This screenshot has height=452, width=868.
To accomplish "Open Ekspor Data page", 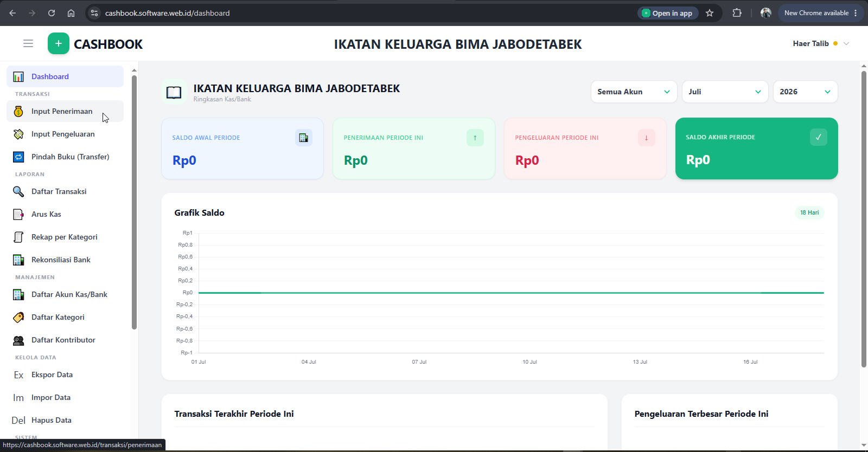I will 65,374.
